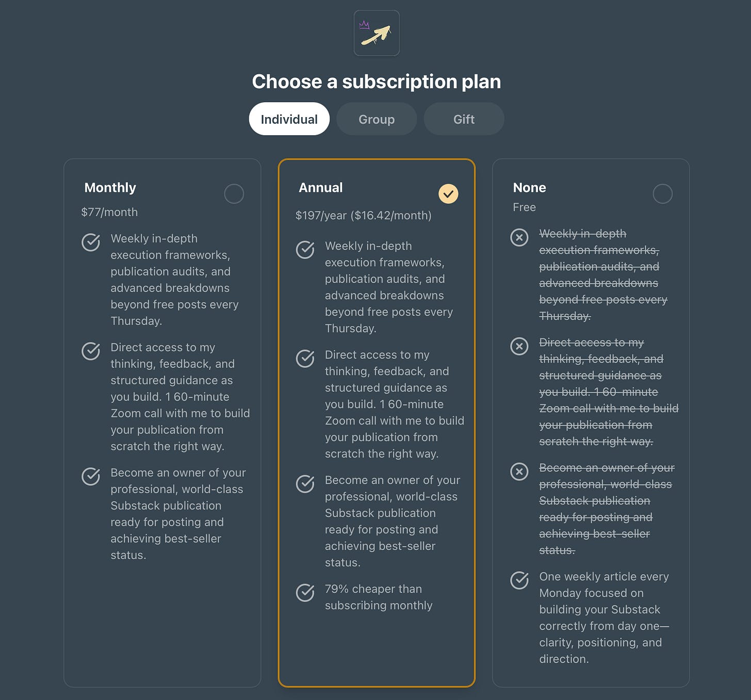
Task: Select the Monthly plan radio button
Action: point(234,194)
